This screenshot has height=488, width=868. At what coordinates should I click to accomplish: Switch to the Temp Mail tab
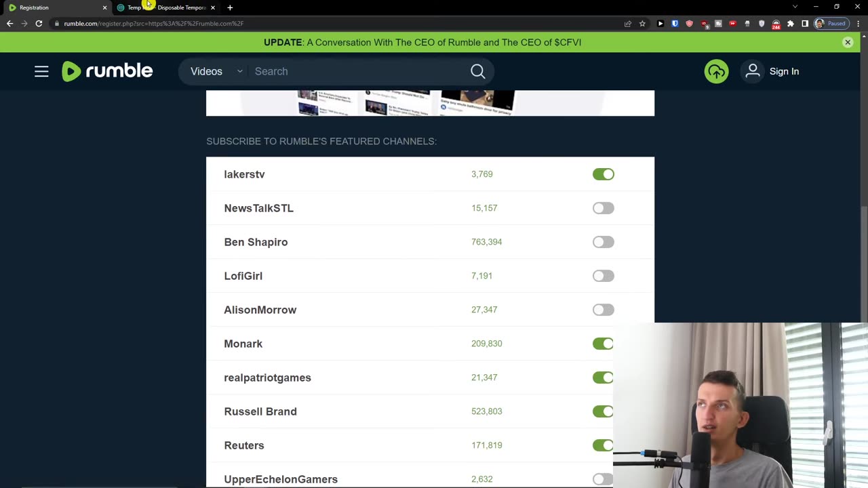point(166,7)
